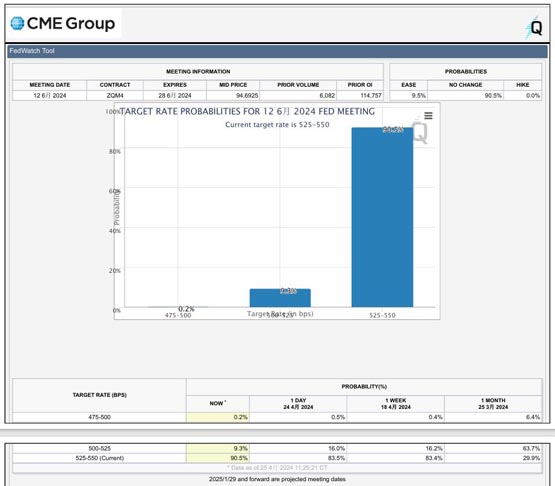Select the ZQM4 contract cell
Viewport: 555px width, 486px height.
coord(115,96)
